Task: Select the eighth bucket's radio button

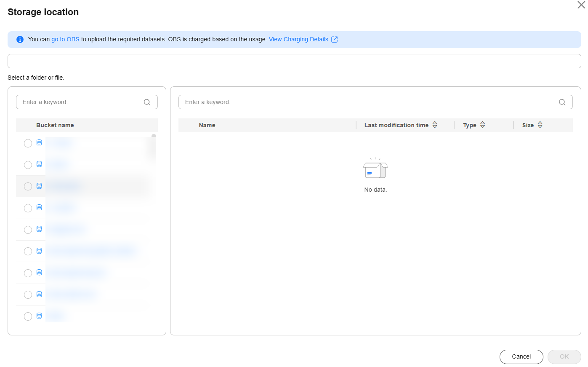Action: tap(28, 295)
